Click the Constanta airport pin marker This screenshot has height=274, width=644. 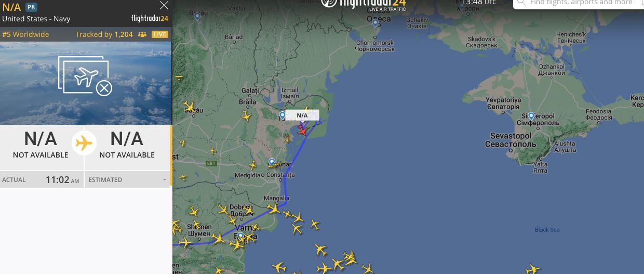[x=272, y=162]
